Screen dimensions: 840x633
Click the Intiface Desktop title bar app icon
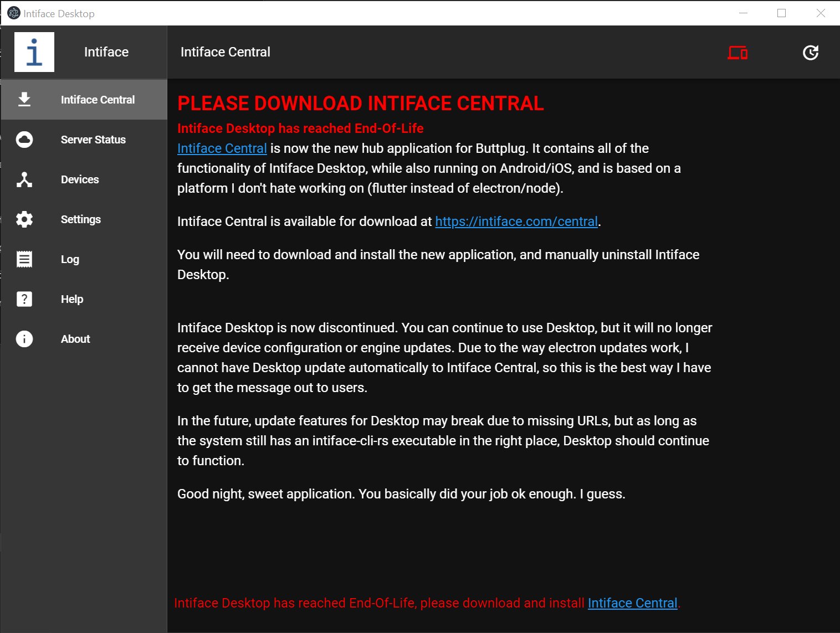click(x=14, y=13)
